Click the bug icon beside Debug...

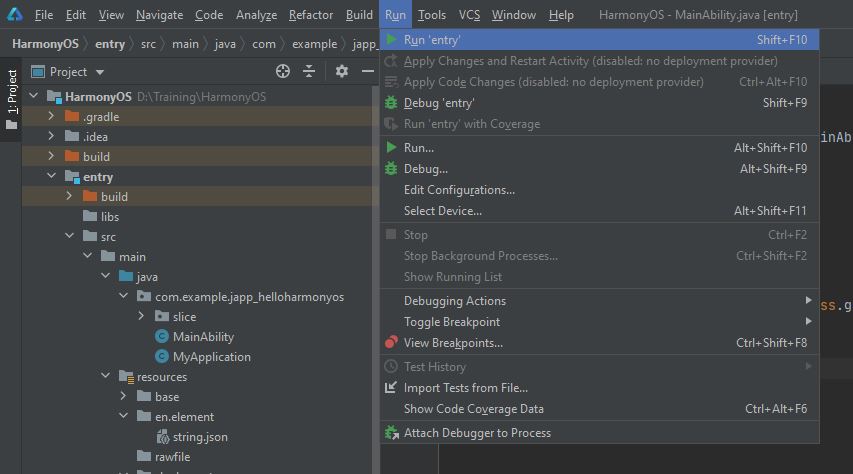pyautogui.click(x=391, y=168)
